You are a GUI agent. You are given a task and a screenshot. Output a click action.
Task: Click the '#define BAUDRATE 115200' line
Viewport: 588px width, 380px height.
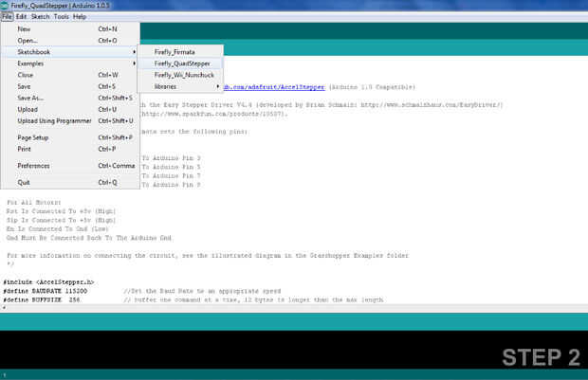45,291
